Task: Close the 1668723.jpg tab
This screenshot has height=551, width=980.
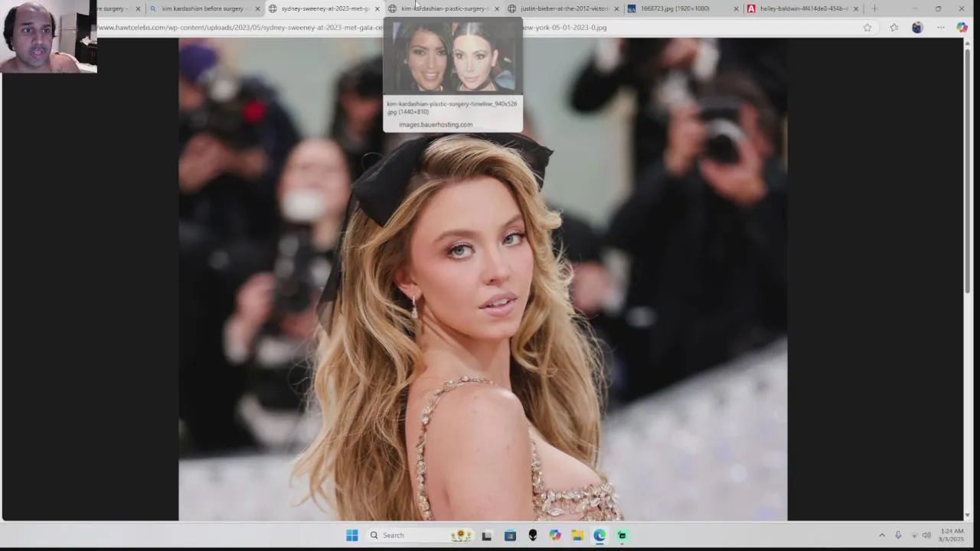Action: coord(736,9)
